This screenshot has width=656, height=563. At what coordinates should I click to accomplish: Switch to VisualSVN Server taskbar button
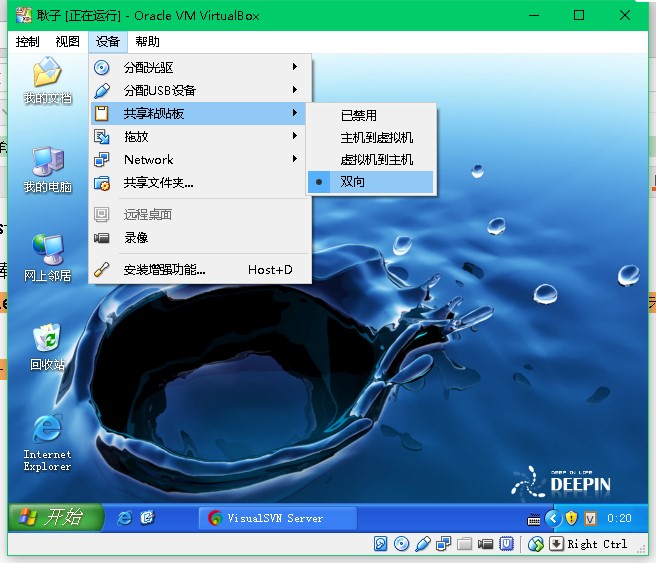278,518
